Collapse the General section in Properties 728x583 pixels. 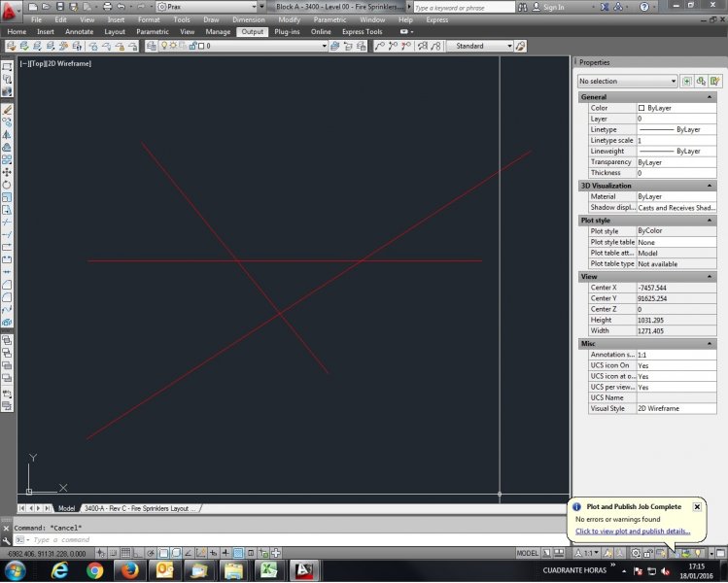pos(709,97)
